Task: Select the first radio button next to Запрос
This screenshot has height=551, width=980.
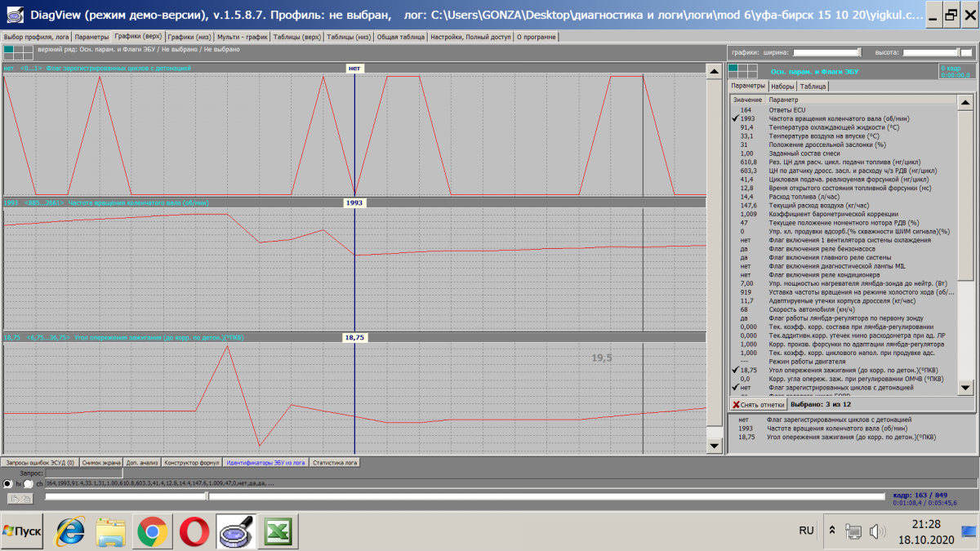Action: tap(8, 484)
